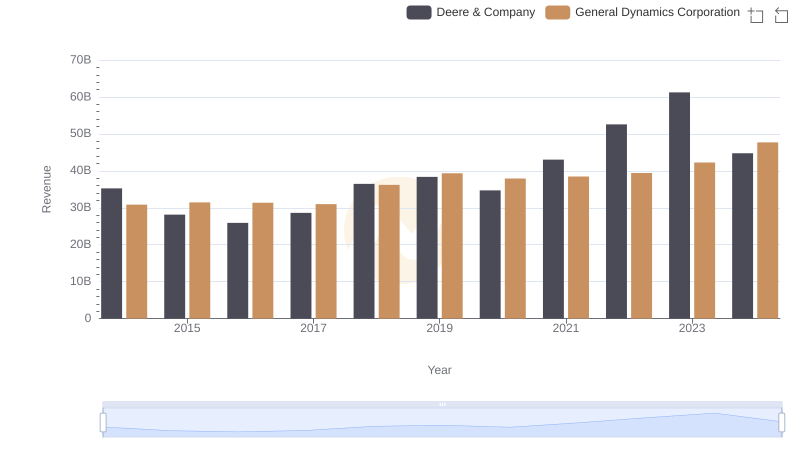Select the 2019 General Dynamics bar
The image size is (800, 461).
(452, 246)
